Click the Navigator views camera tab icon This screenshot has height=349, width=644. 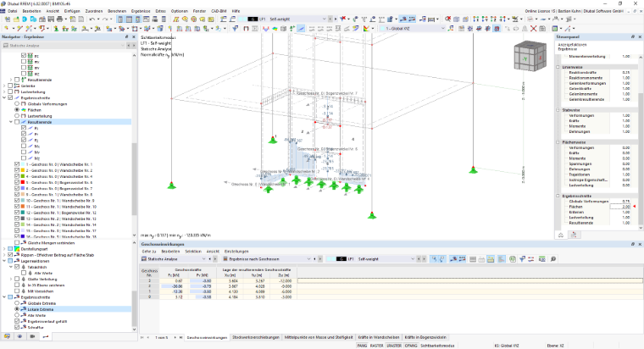(32, 336)
